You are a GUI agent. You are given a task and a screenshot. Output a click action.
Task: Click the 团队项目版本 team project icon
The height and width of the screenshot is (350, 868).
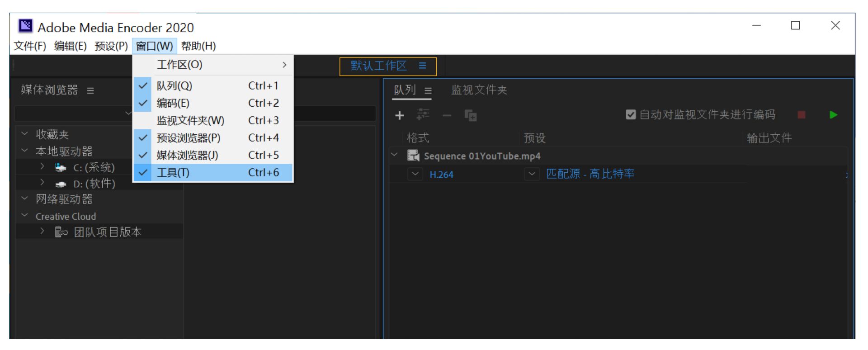61,232
